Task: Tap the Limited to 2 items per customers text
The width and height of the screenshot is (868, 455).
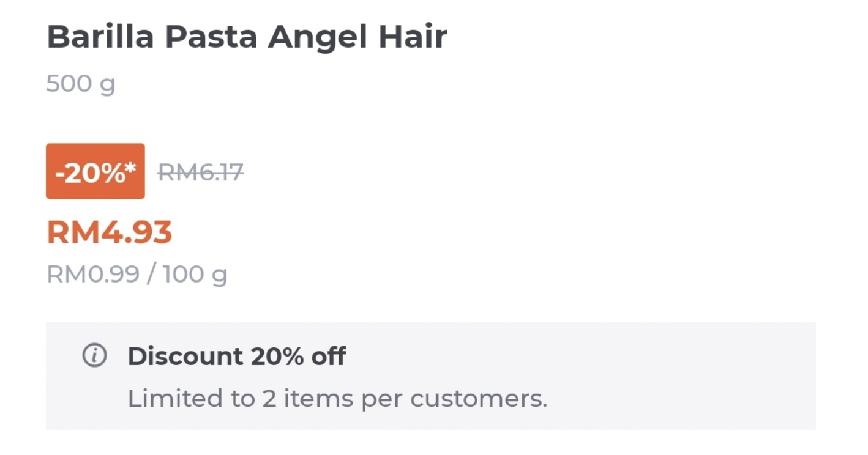Action: coord(337,399)
